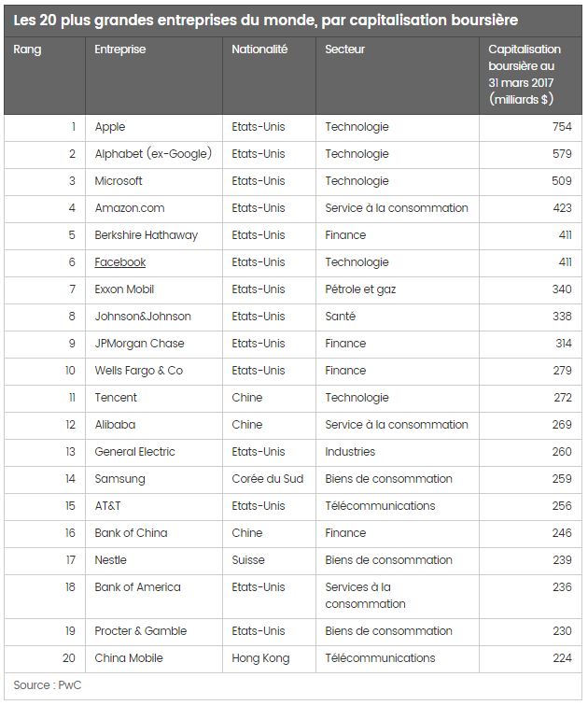Click the Alphabet (ex-Google) cell
The height and width of the screenshot is (705, 588).
tap(153, 154)
